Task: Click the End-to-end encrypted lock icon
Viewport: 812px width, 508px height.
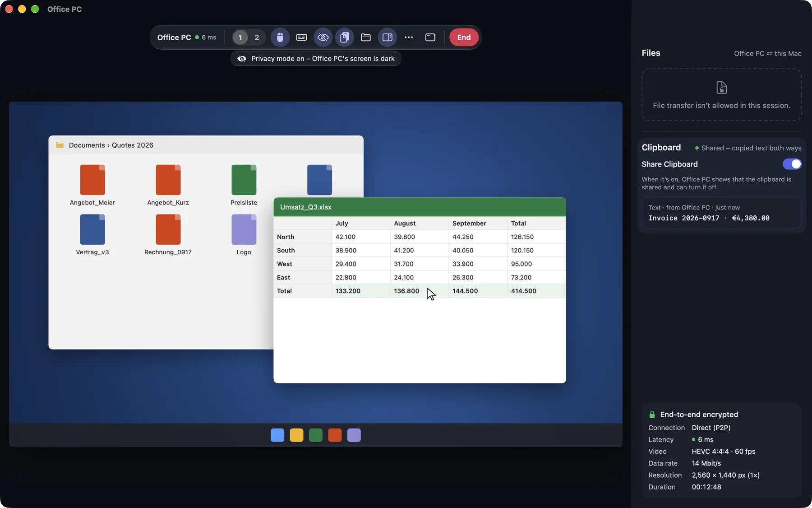Action: point(652,415)
